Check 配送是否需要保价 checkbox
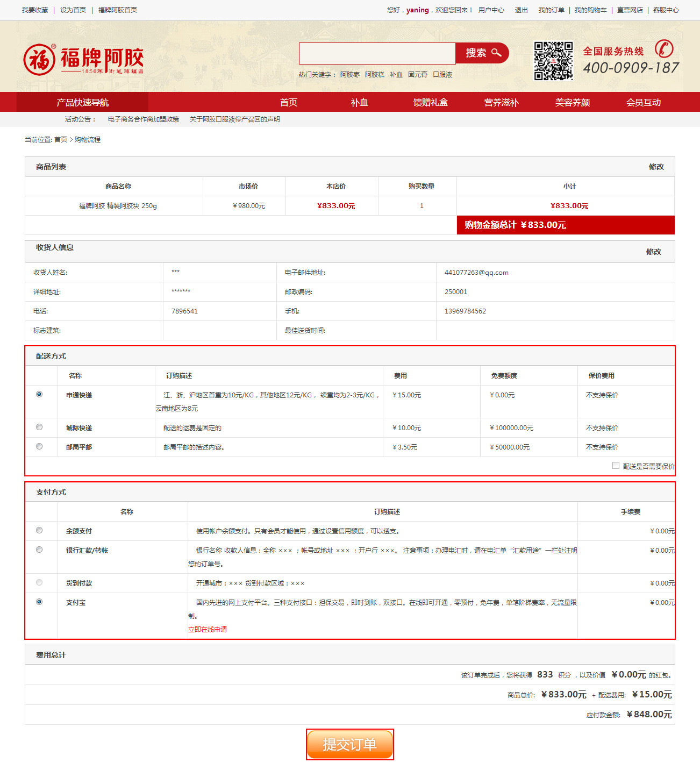The width and height of the screenshot is (700, 770). pyautogui.click(x=616, y=466)
